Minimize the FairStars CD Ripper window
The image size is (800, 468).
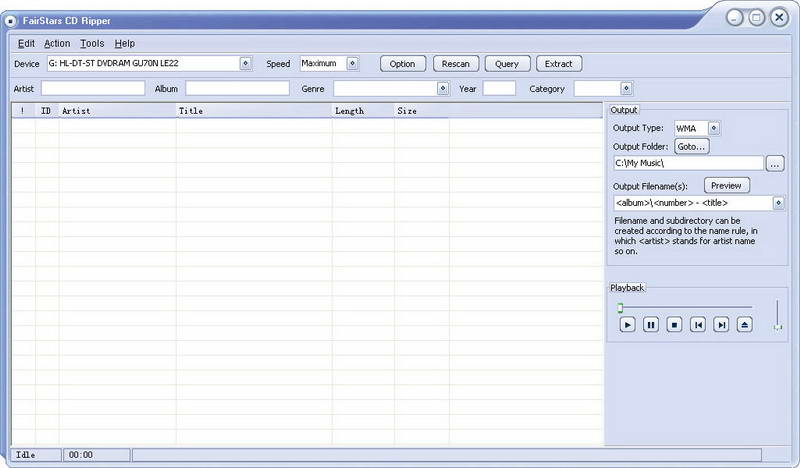[735, 18]
